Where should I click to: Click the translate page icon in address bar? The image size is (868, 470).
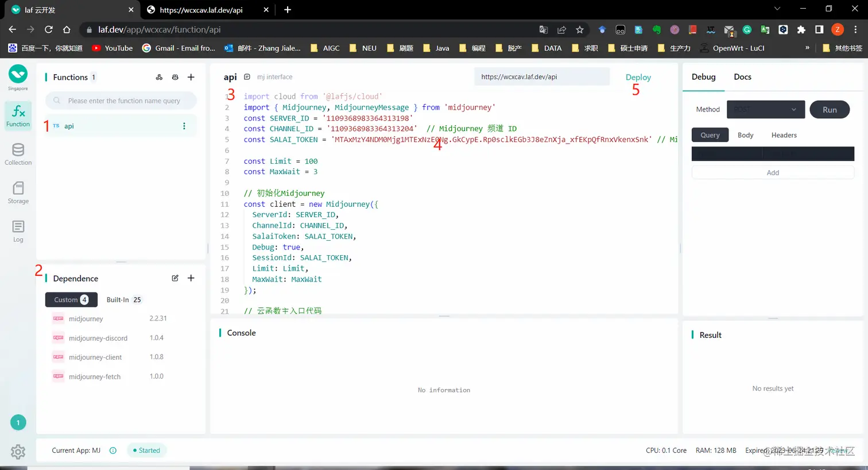[x=544, y=29]
